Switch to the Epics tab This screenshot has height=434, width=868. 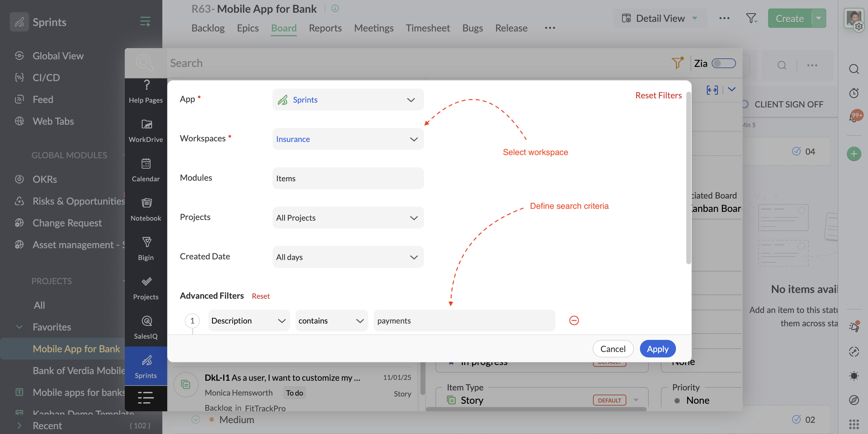coord(248,28)
